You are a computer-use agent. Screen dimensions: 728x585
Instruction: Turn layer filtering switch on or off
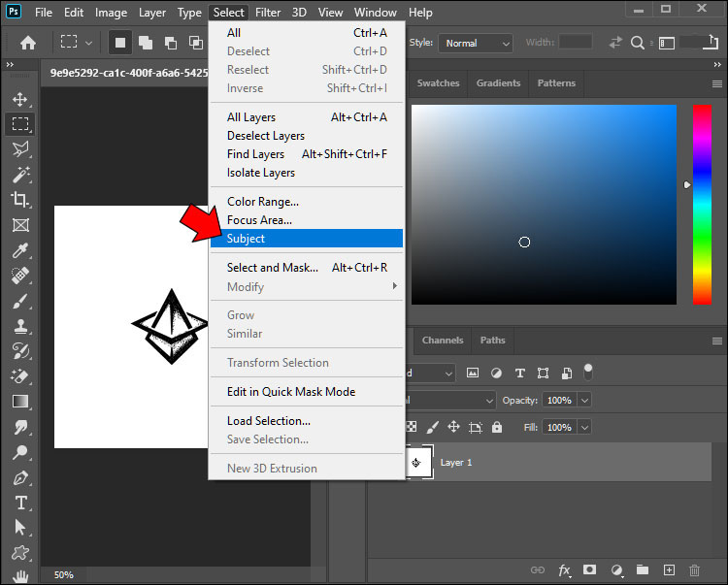pyautogui.click(x=588, y=373)
